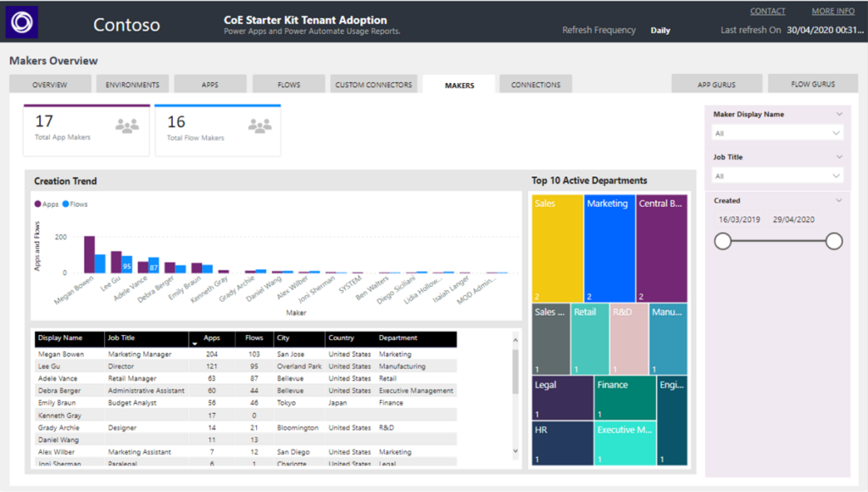Select the Contoso logo icon
The width and height of the screenshot is (868, 492).
point(20,20)
